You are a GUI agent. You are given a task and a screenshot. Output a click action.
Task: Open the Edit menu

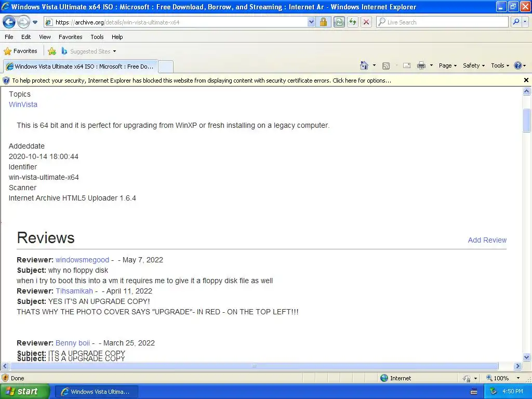click(x=26, y=37)
